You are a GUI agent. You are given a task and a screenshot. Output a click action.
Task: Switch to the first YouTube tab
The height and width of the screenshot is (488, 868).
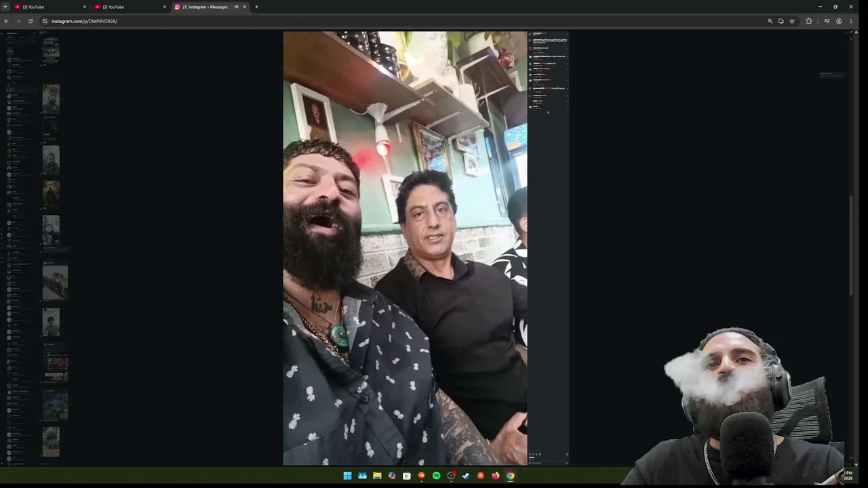pyautogui.click(x=51, y=7)
